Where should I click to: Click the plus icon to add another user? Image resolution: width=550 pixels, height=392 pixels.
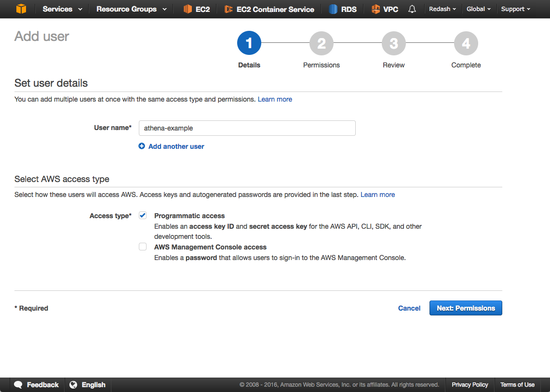(142, 146)
